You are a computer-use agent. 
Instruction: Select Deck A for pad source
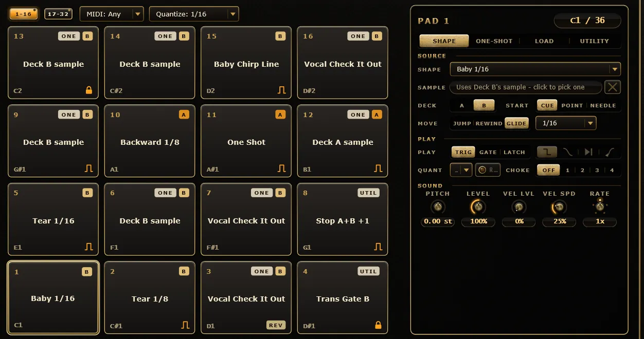coord(462,105)
